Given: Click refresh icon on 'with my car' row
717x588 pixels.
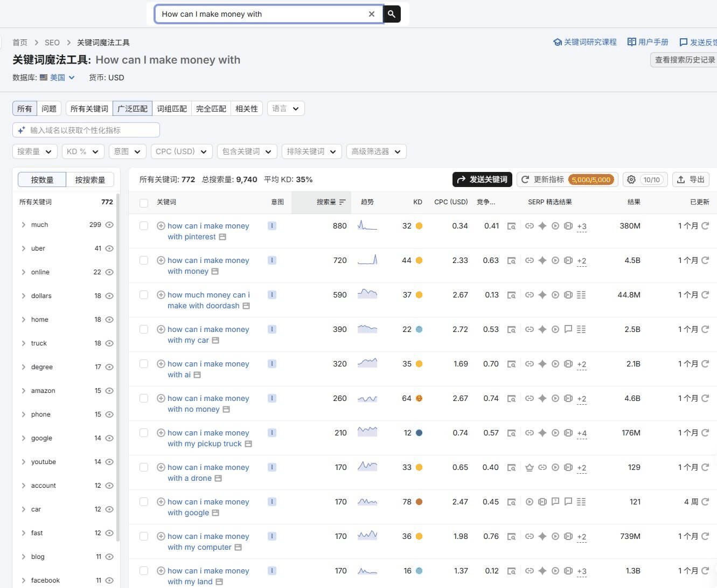Looking at the screenshot, I should click(705, 329).
